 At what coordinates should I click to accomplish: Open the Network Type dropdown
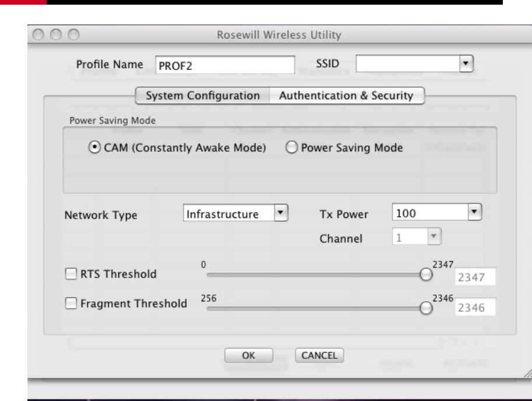281,213
